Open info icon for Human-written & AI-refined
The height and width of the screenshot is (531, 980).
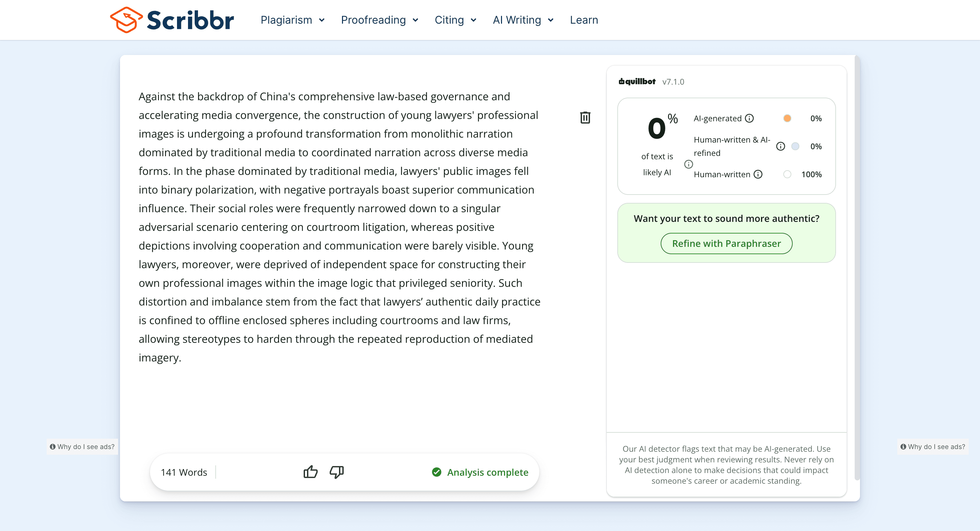tap(780, 146)
